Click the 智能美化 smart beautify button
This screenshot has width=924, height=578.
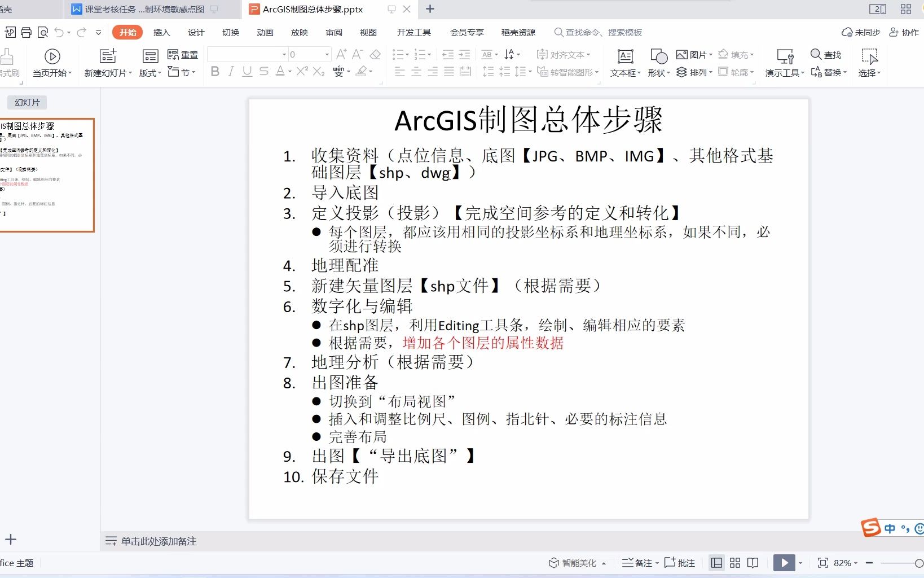[x=577, y=563]
